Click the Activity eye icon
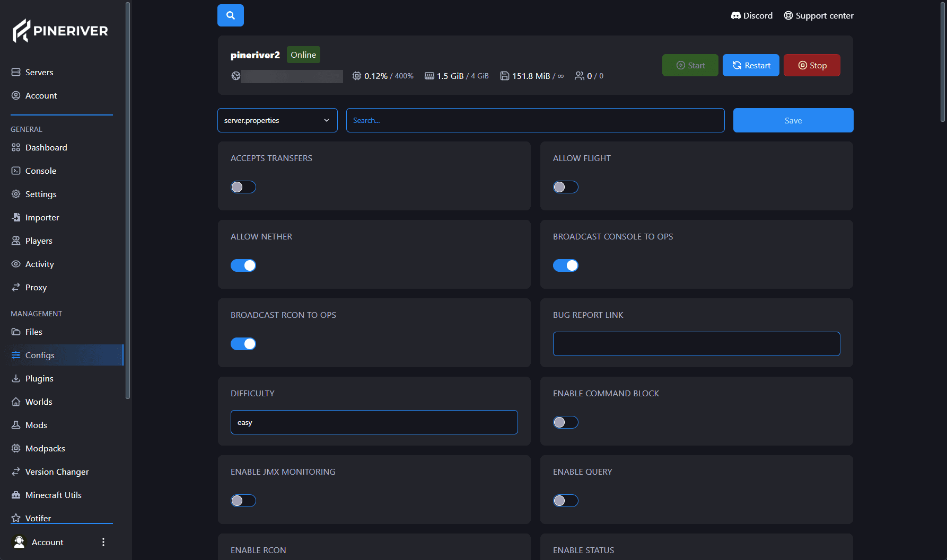Viewport: 947px width, 560px height. 16,264
